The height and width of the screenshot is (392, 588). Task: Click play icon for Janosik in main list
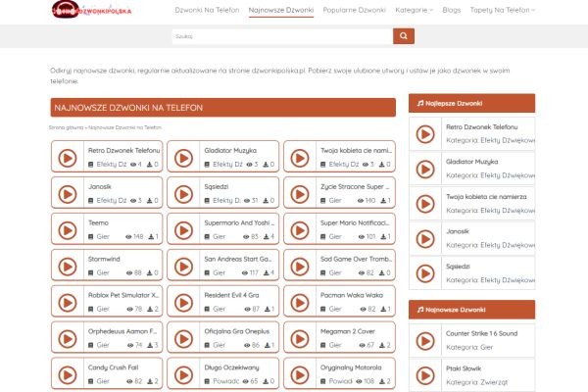tap(68, 193)
